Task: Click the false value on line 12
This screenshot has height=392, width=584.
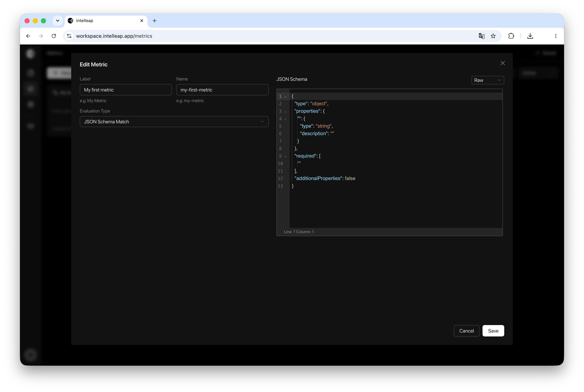Action: (350, 179)
